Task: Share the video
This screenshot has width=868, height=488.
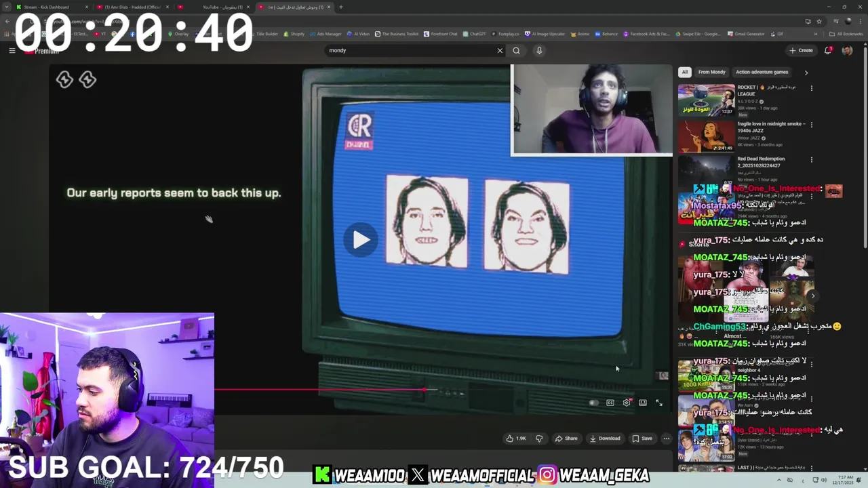Action: tap(566, 439)
